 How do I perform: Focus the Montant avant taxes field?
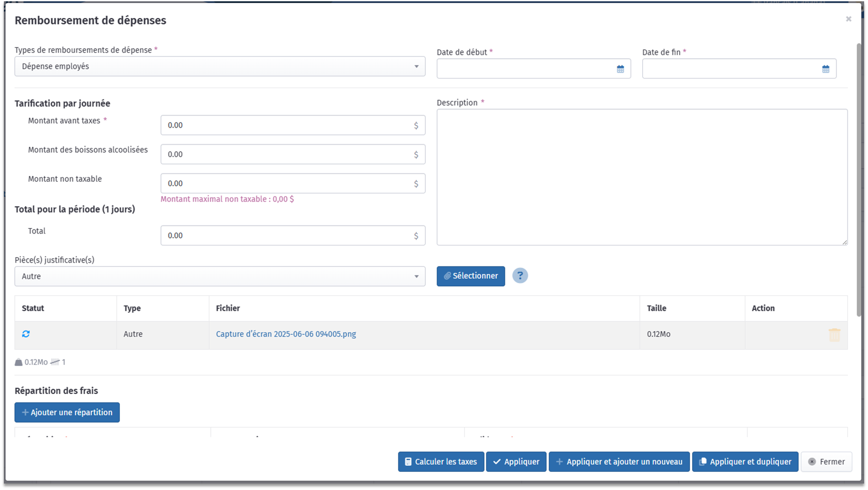click(288, 125)
